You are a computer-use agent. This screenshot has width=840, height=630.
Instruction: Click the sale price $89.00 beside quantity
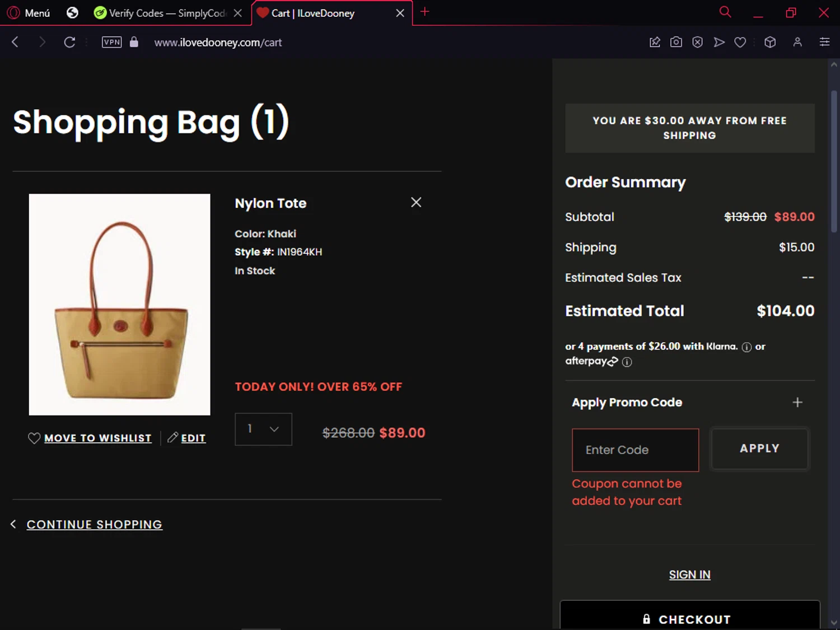(x=402, y=433)
